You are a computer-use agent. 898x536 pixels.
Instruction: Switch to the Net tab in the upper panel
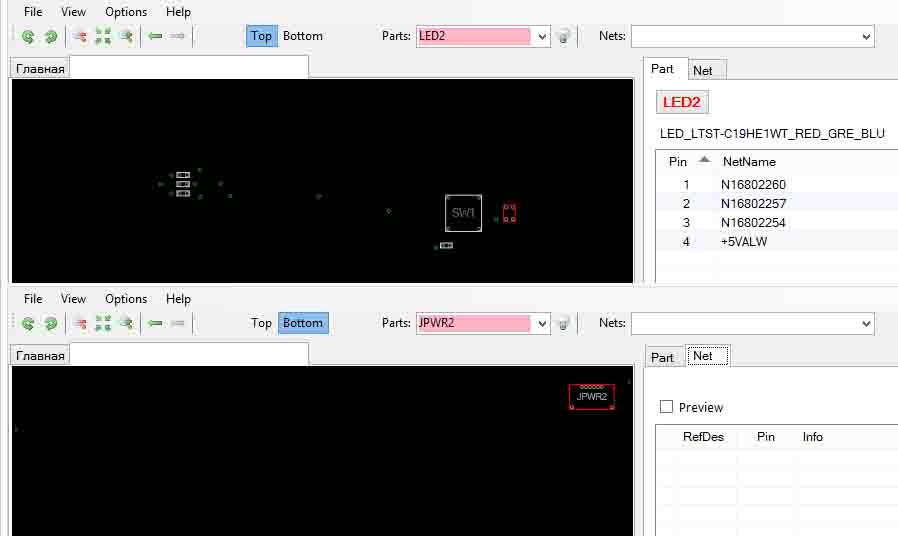pyautogui.click(x=703, y=70)
